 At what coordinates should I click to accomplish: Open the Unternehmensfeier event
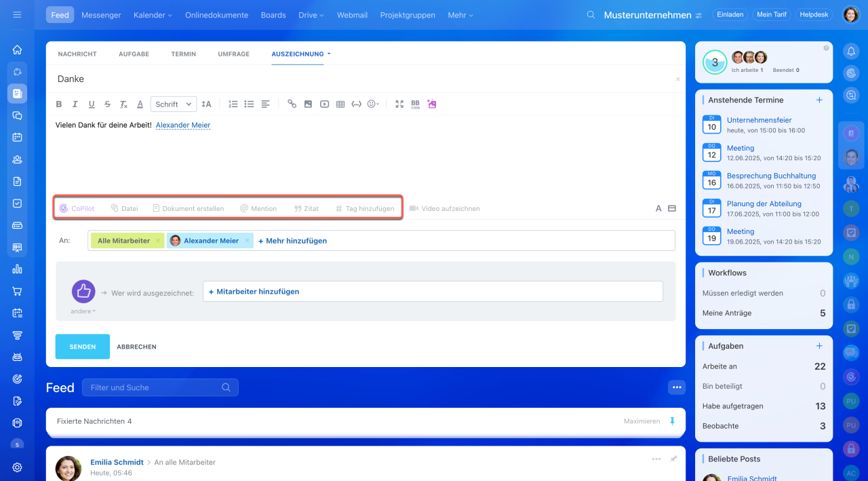point(759,120)
